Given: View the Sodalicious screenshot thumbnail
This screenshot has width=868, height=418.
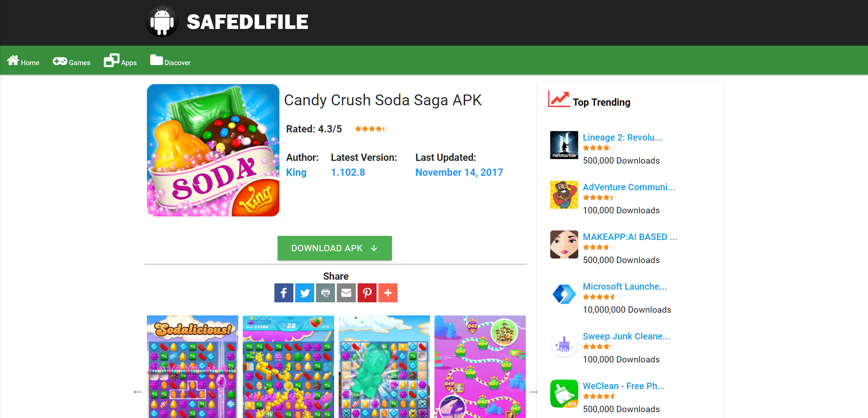Looking at the screenshot, I should [193, 366].
